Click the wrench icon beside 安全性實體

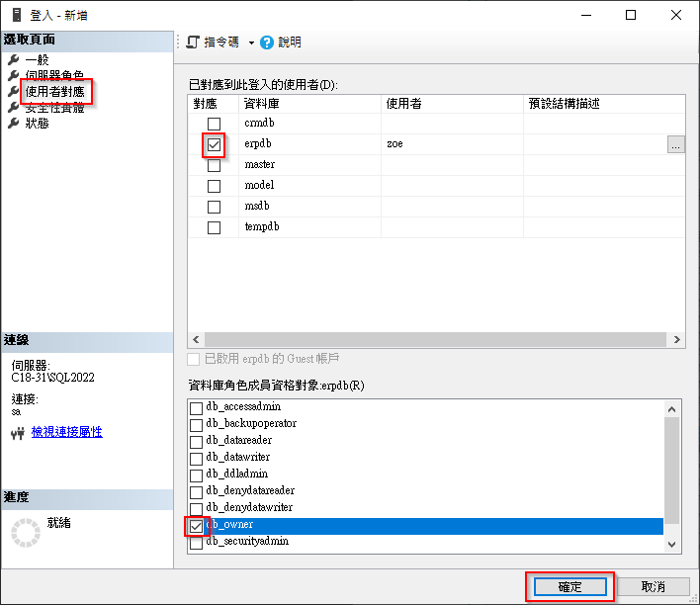click(x=14, y=107)
